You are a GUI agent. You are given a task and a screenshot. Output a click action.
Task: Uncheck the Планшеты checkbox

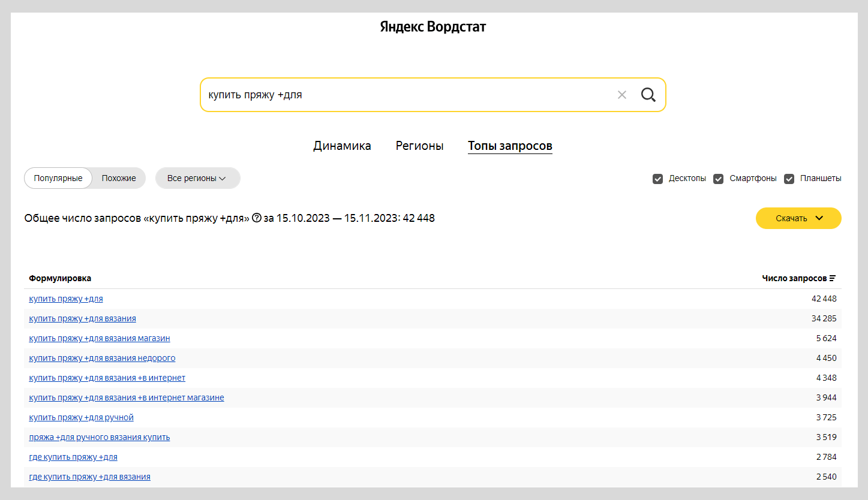point(789,179)
